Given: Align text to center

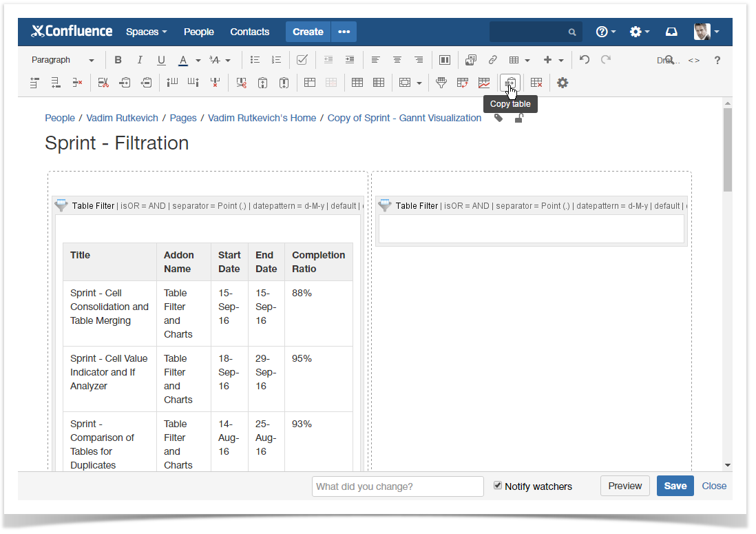Looking at the screenshot, I should point(397,60).
